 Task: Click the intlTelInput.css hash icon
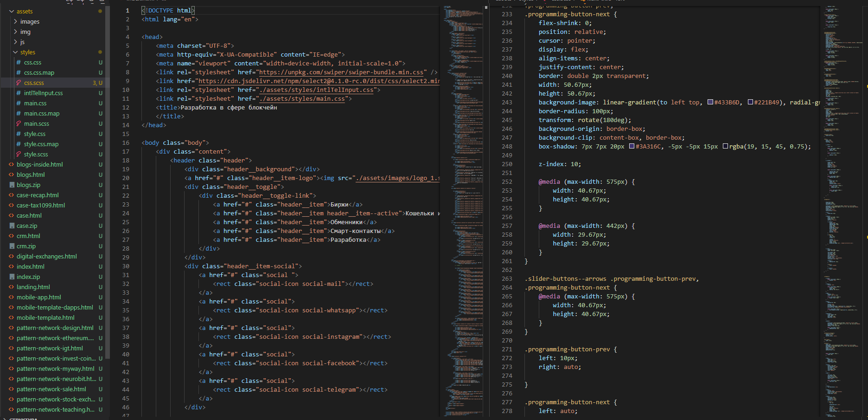pyautogui.click(x=19, y=93)
